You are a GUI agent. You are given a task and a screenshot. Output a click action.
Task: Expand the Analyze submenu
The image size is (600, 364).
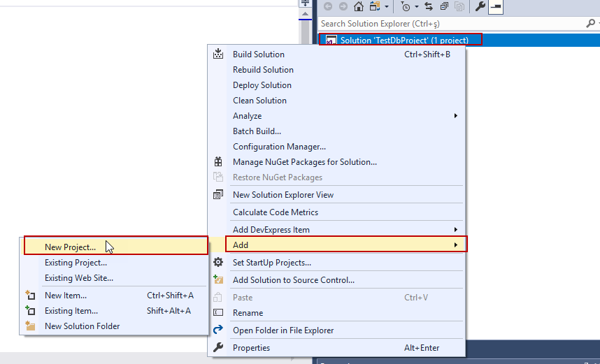336,115
